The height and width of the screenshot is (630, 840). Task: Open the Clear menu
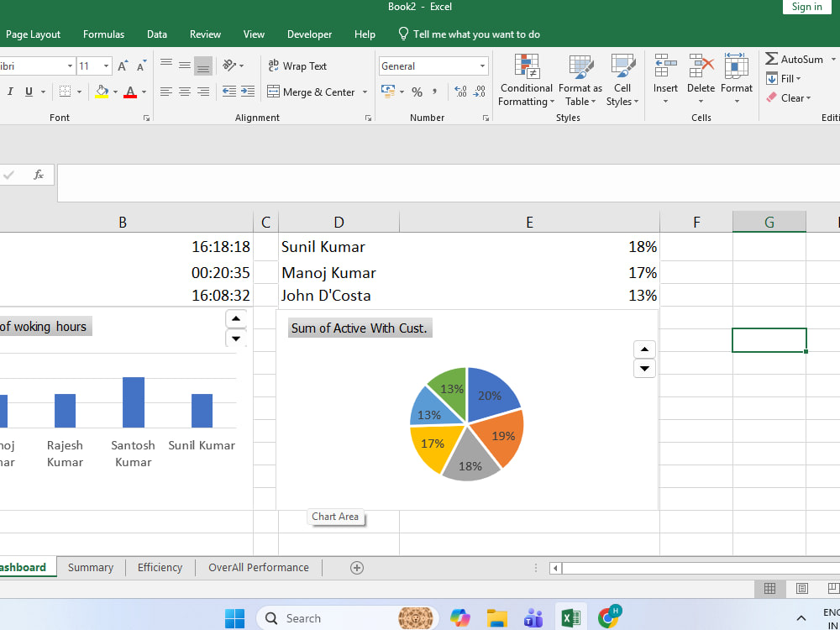pos(789,98)
